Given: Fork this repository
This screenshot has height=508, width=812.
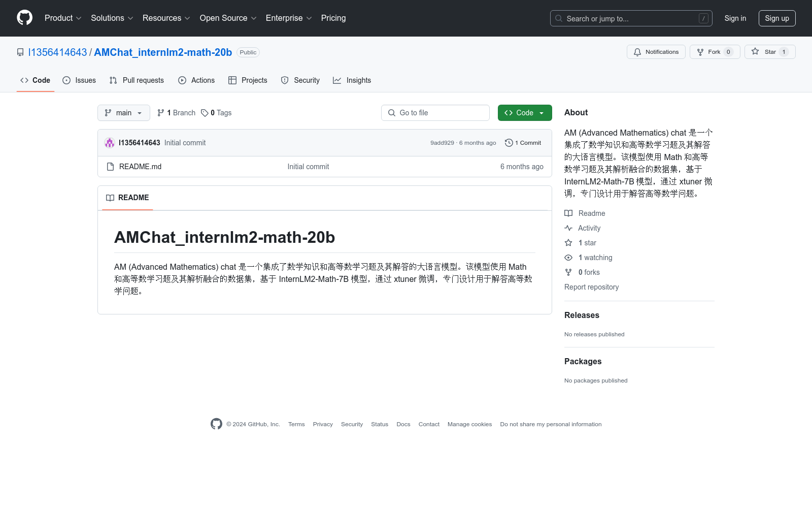Looking at the screenshot, I should (x=709, y=52).
